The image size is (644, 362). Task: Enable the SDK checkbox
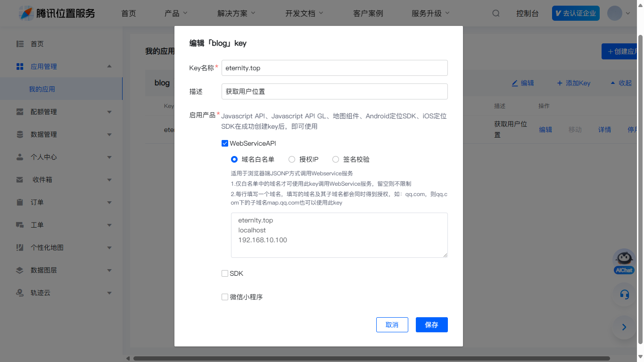[225, 273]
